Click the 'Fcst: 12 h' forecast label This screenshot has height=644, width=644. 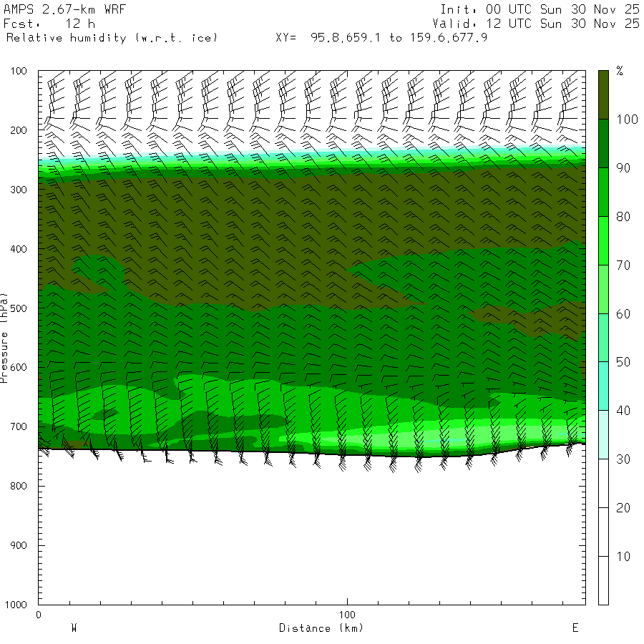click(49, 24)
